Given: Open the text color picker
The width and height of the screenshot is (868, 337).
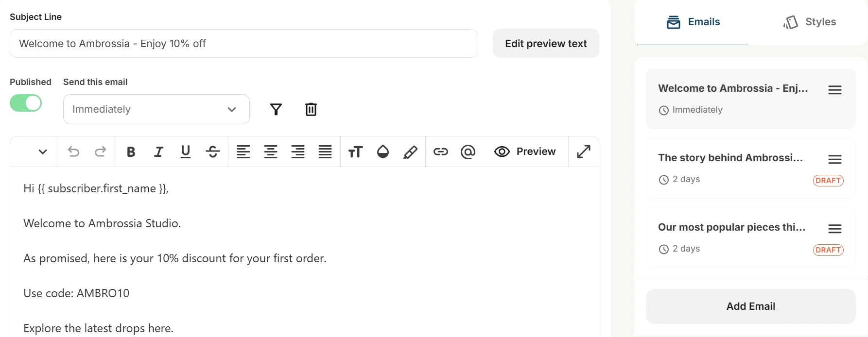Looking at the screenshot, I should pyautogui.click(x=383, y=152).
